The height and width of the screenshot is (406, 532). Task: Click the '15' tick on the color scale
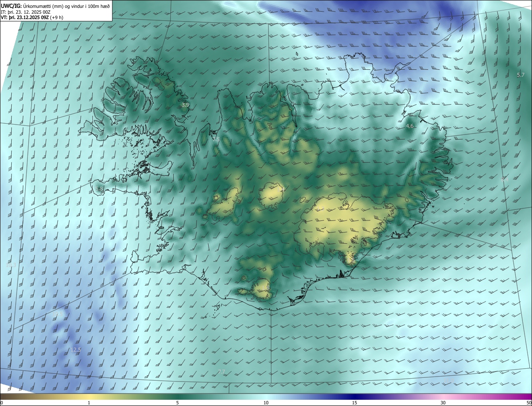coord(355,403)
